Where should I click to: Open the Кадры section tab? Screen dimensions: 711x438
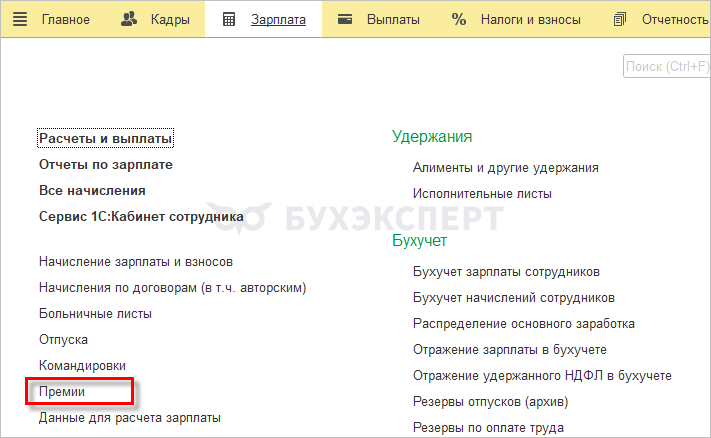click(171, 19)
